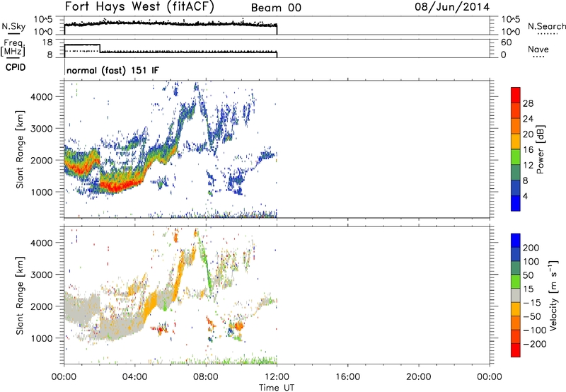Image resolution: width=566 pixels, height=392 pixels.
Task: Click the "20:00" time tick label
Action: pos(418,377)
